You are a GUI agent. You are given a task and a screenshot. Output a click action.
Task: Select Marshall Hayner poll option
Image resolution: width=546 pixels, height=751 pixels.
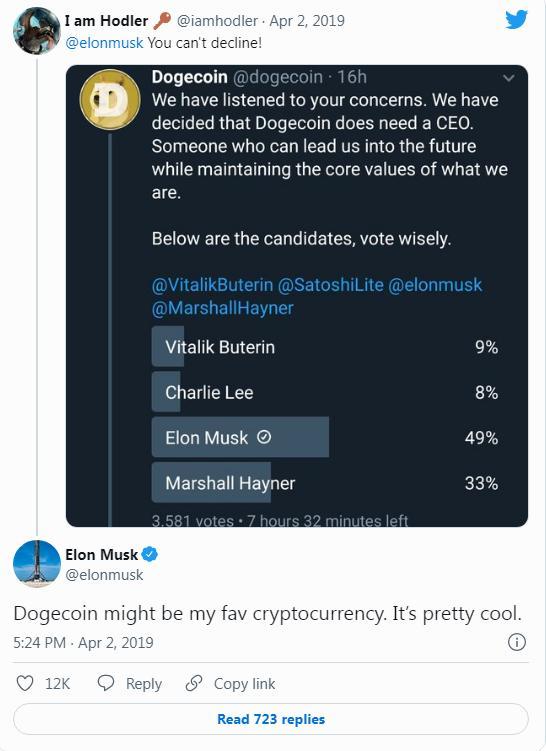(x=325, y=483)
